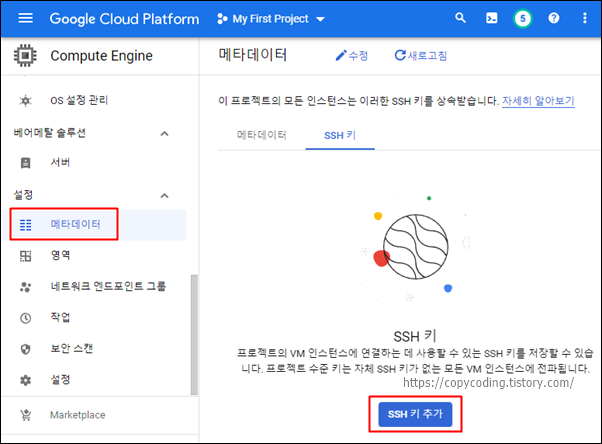Open 영역 in the sidebar

60,255
